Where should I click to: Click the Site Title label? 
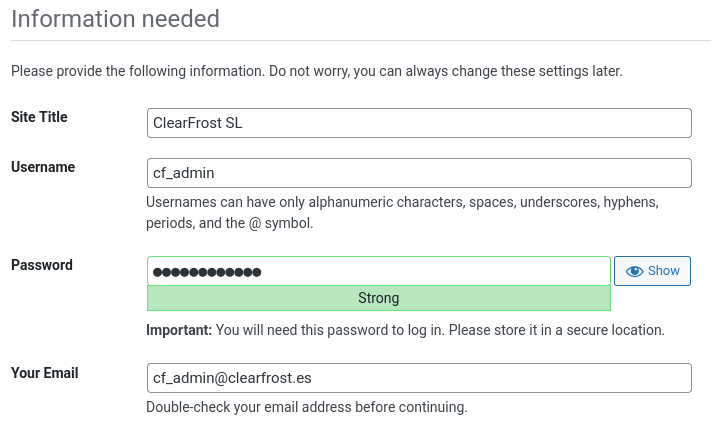39,117
